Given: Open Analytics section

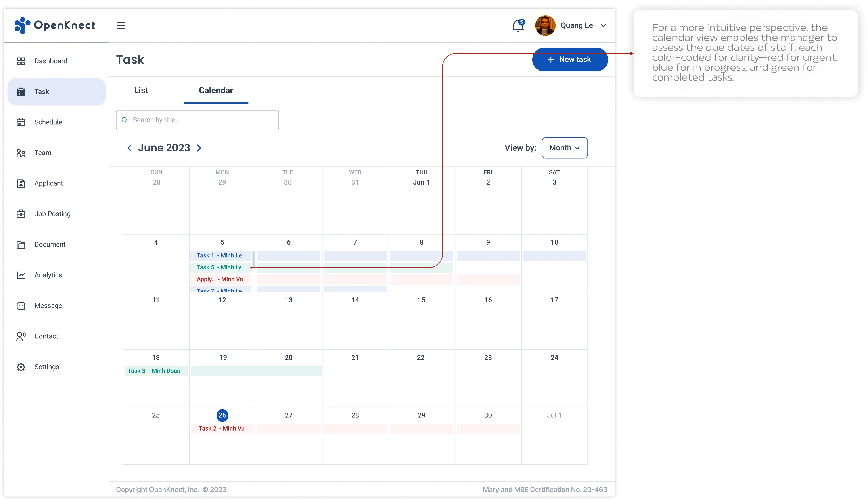Looking at the screenshot, I should [x=48, y=275].
